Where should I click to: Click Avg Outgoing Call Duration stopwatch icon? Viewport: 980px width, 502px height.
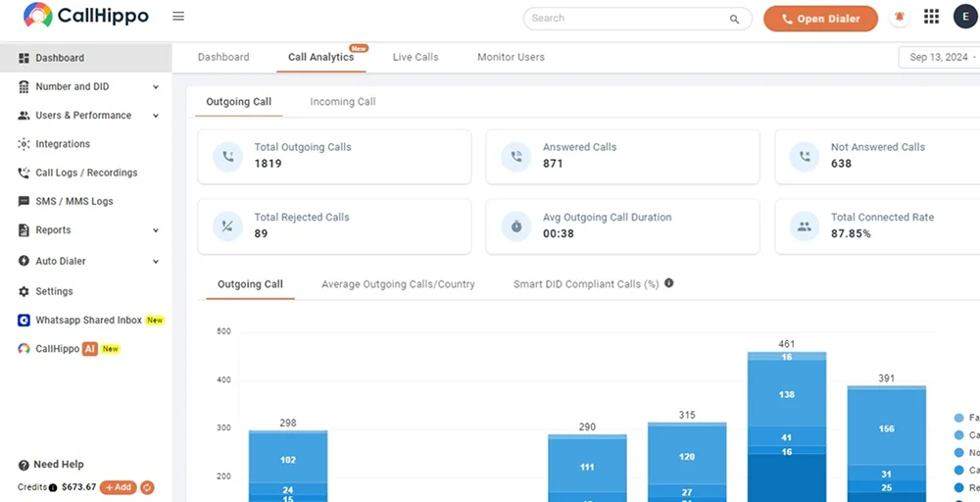point(516,226)
